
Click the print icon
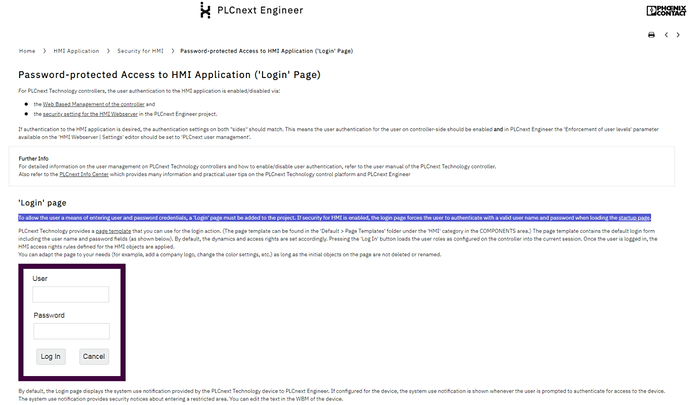651,35
